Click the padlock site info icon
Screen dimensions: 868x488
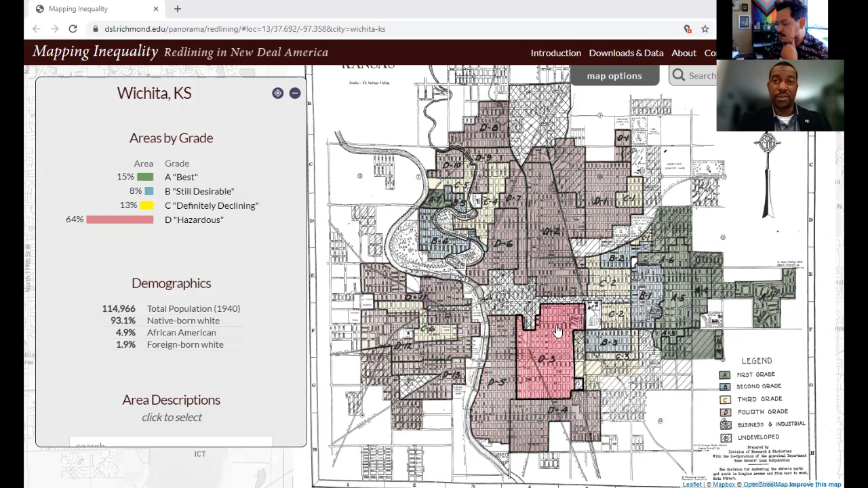96,29
